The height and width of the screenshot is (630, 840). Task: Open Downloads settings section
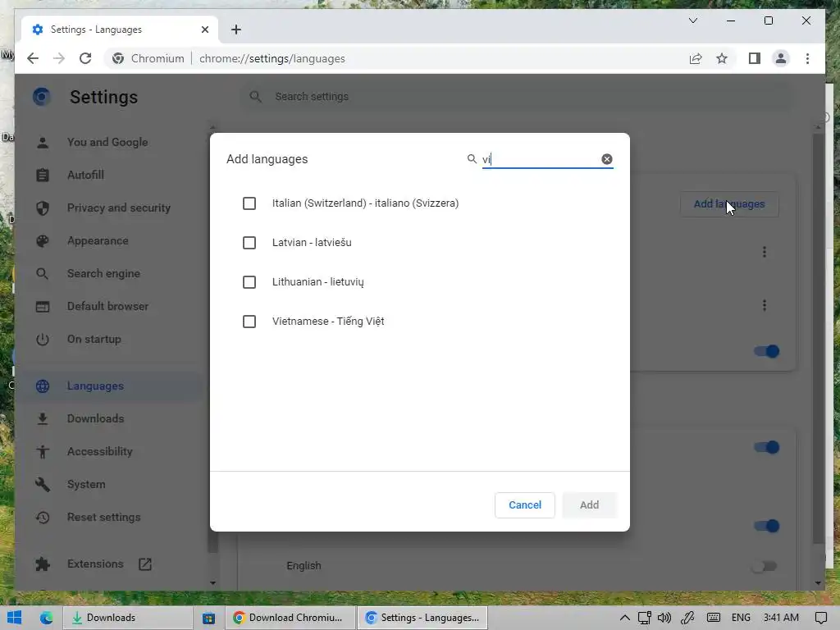pyautogui.click(x=95, y=419)
